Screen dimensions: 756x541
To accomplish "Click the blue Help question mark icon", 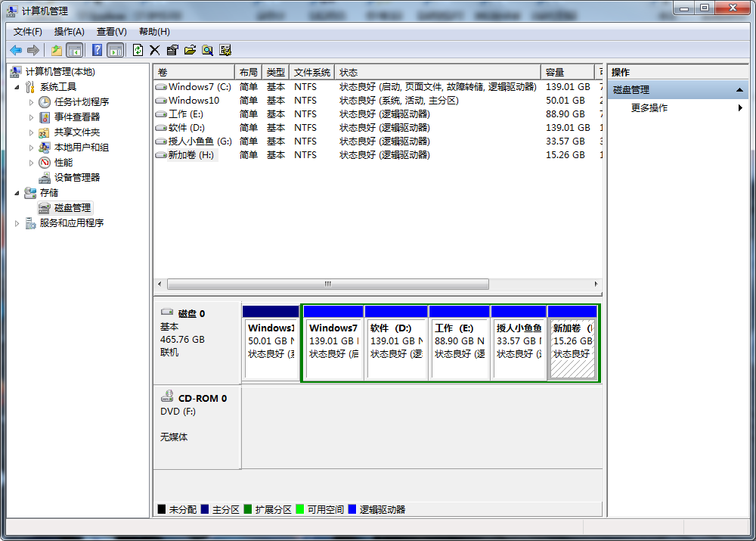I will point(97,50).
